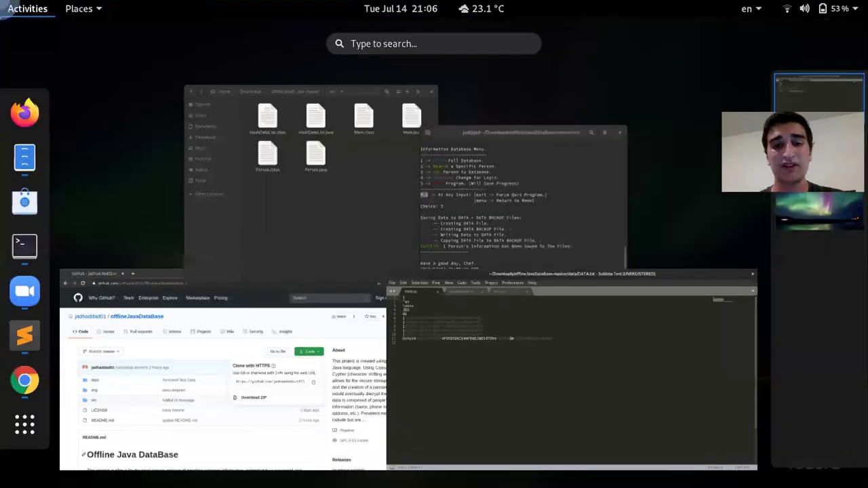Select Main.class file in Files window
Screen dimensions: 868x488
tap(364, 119)
